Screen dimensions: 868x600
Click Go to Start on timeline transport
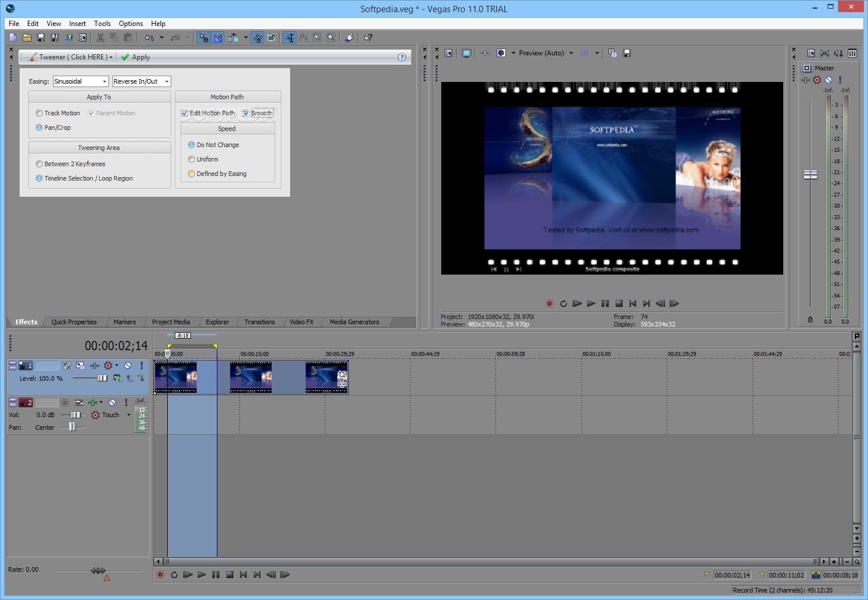pyautogui.click(x=243, y=575)
